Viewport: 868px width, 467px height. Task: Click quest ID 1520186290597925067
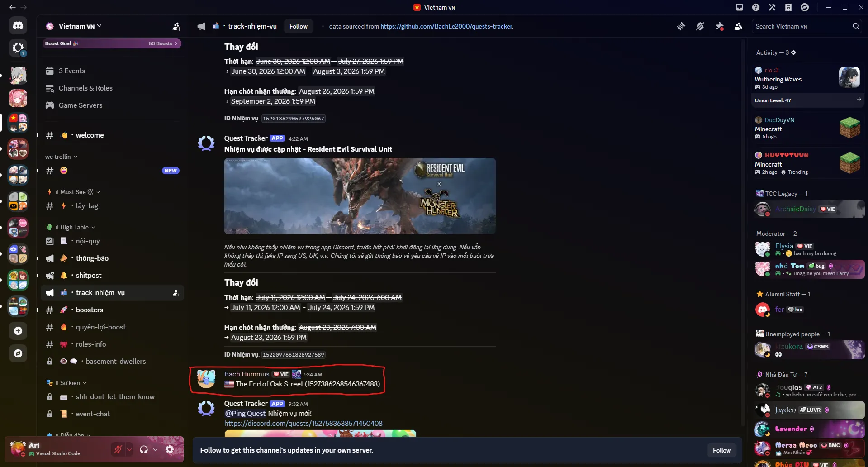(x=294, y=119)
